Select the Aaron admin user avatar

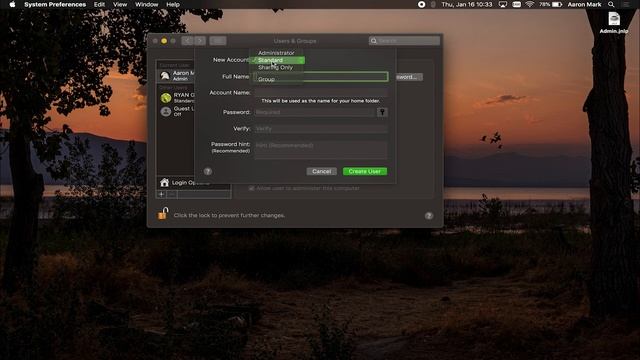point(165,76)
